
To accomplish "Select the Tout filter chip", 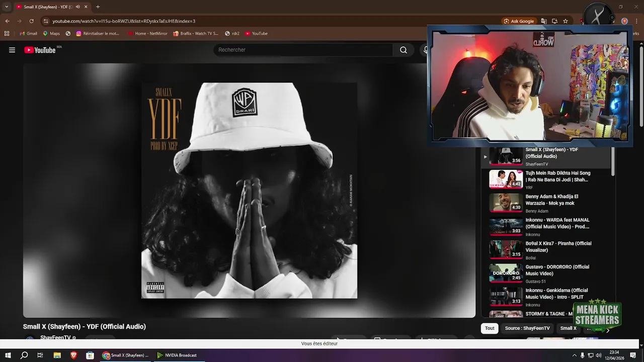I will coord(490,328).
